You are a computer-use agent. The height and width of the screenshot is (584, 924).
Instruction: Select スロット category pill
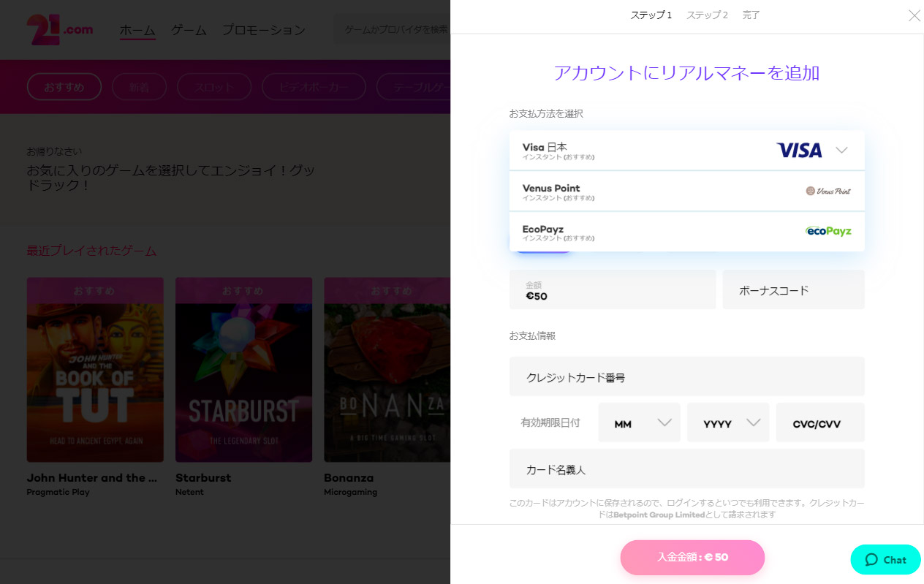pos(214,87)
